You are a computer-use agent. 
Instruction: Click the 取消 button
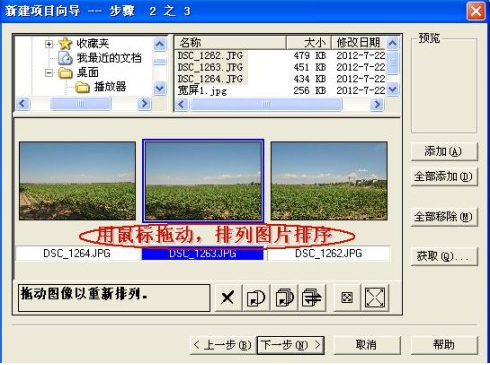click(367, 345)
